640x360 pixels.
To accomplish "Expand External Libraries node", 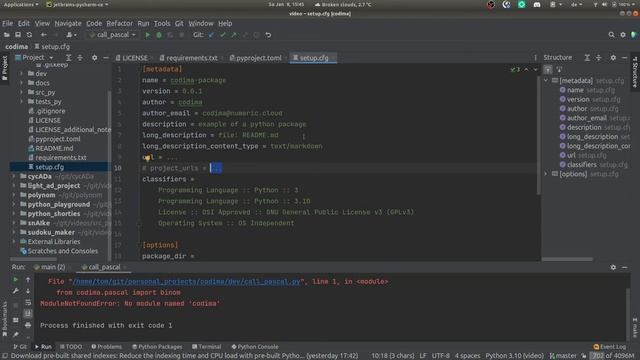I will coord(14,242).
